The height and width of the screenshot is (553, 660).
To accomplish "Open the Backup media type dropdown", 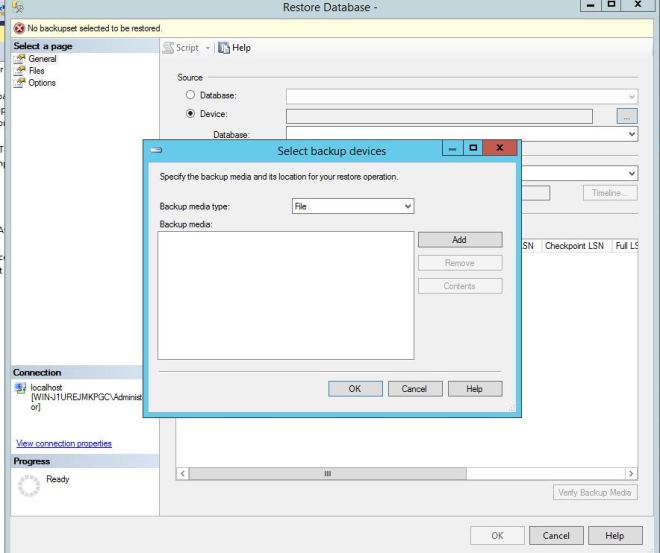I will pyautogui.click(x=353, y=206).
